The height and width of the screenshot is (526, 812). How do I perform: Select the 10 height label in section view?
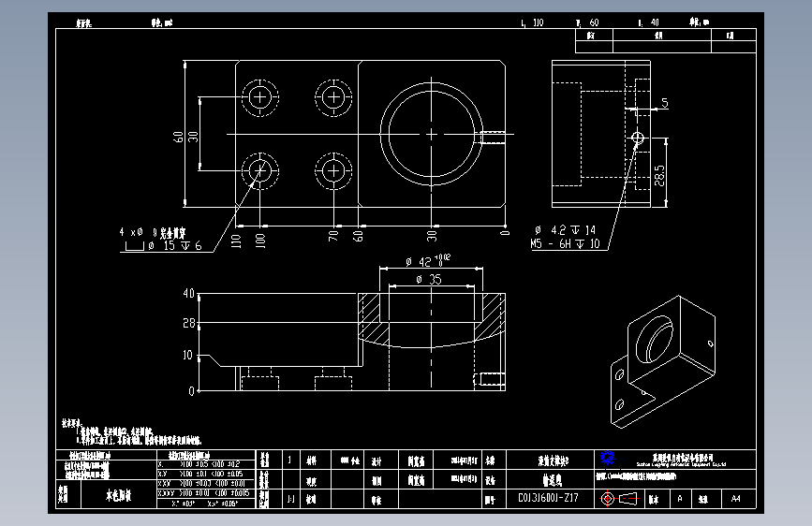(187, 355)
